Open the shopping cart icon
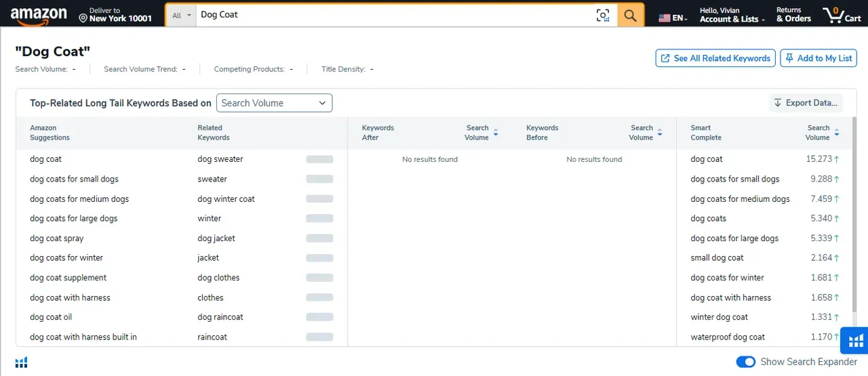Image resolution: width=868 pixels, height=376 pixels. (841, 15)
